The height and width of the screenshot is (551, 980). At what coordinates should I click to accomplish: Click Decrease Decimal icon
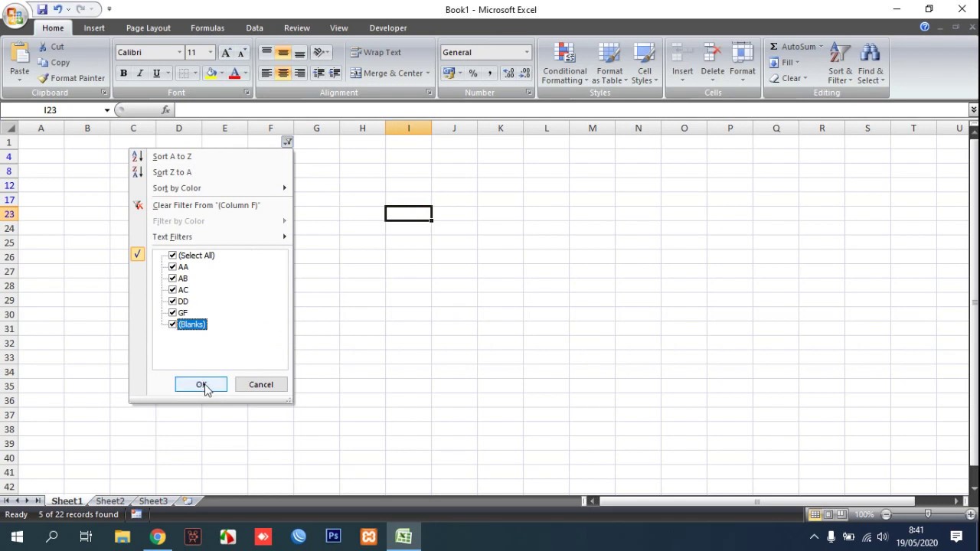[524, 73]
